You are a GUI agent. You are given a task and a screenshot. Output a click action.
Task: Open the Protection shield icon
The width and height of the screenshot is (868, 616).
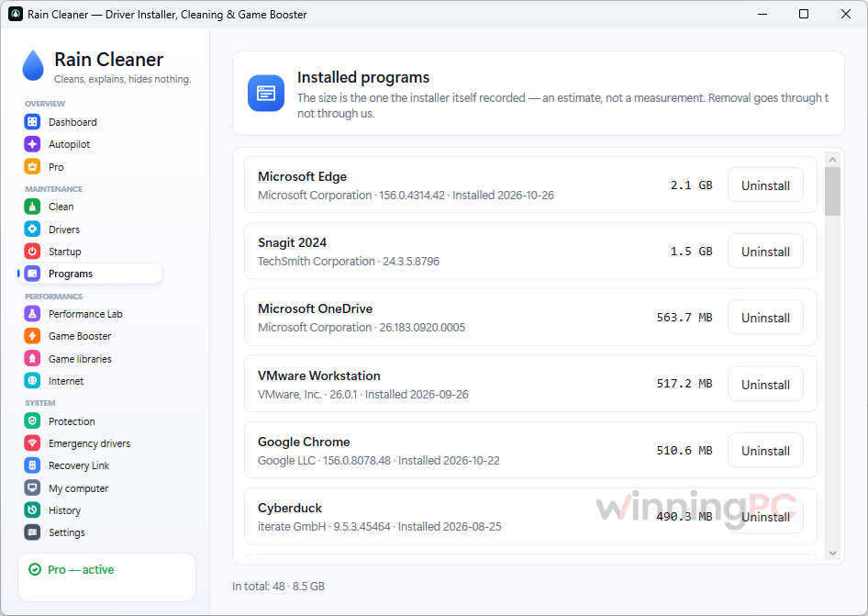point(32,421)
